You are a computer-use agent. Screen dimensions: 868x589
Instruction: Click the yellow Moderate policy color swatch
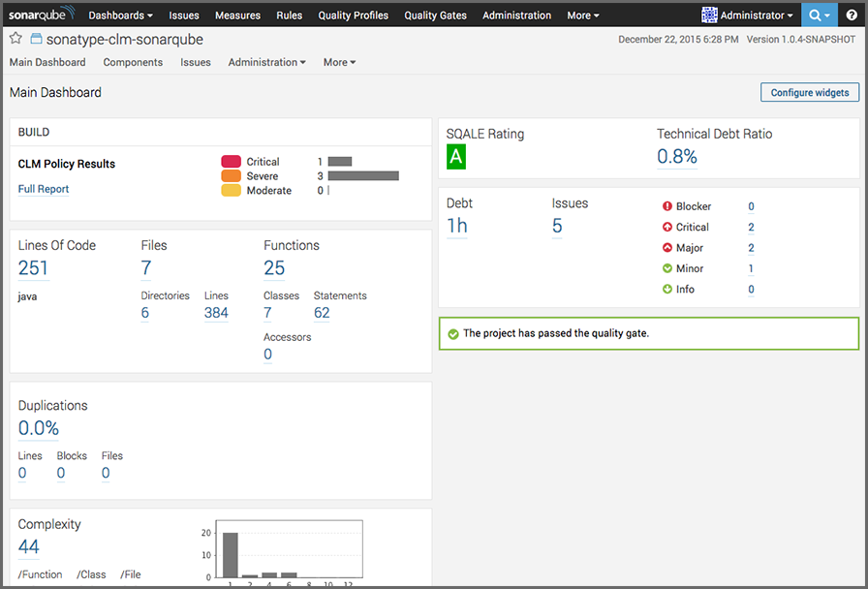click(x=231, y=191)
